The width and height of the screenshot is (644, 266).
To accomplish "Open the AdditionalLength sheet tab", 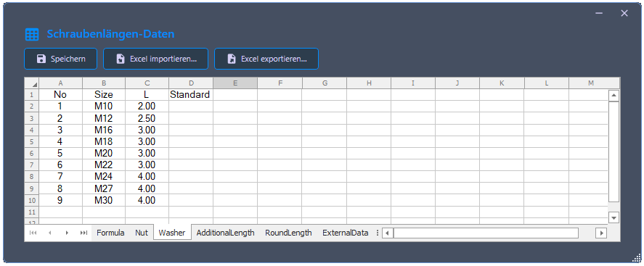I will point(226,233).
